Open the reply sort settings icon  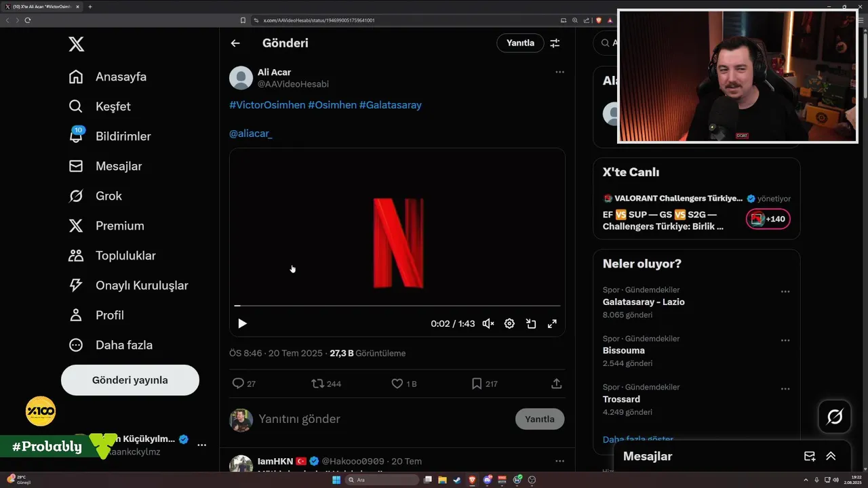555,43
